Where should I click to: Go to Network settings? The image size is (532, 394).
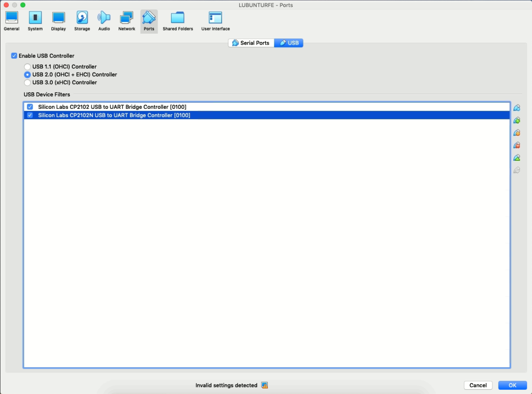tap(127, 21)
